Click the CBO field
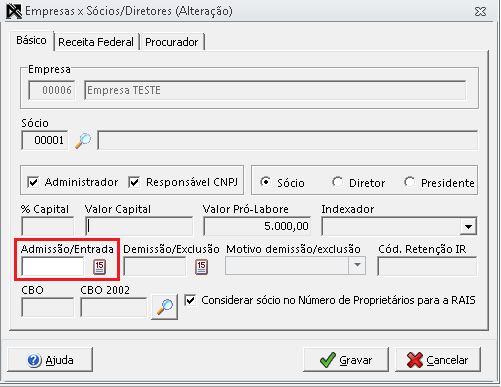 click(48, 307)
